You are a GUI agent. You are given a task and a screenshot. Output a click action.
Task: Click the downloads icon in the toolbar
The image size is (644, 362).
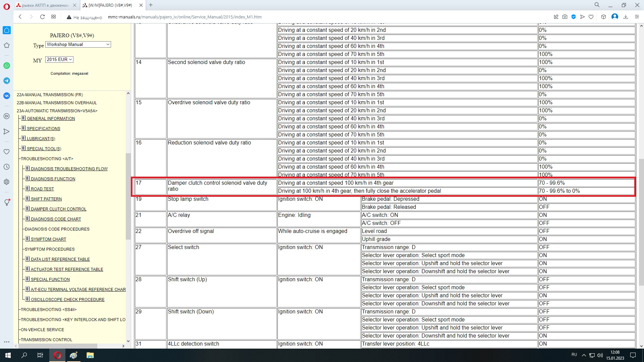[x=626, y=17]
